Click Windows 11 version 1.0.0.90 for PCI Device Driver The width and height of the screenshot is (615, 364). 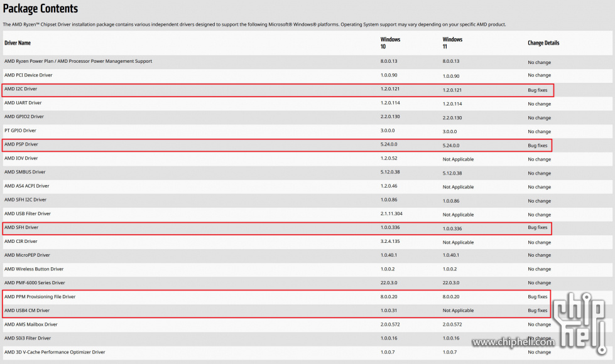coord(451,76)
